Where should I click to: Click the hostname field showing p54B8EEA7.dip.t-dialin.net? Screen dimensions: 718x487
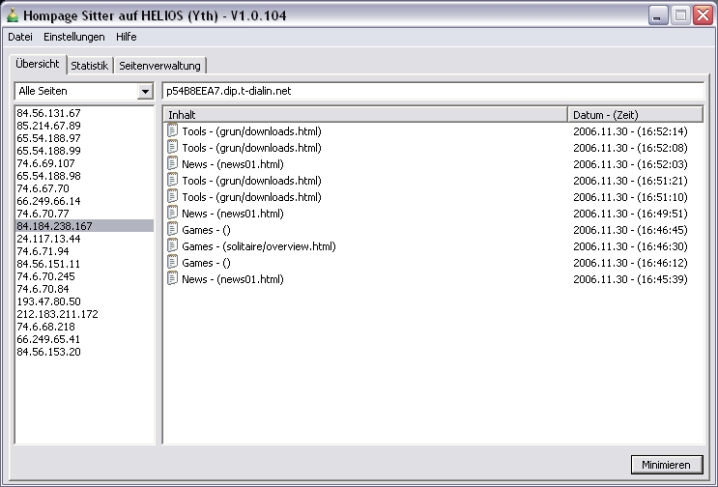pos(435,91)
